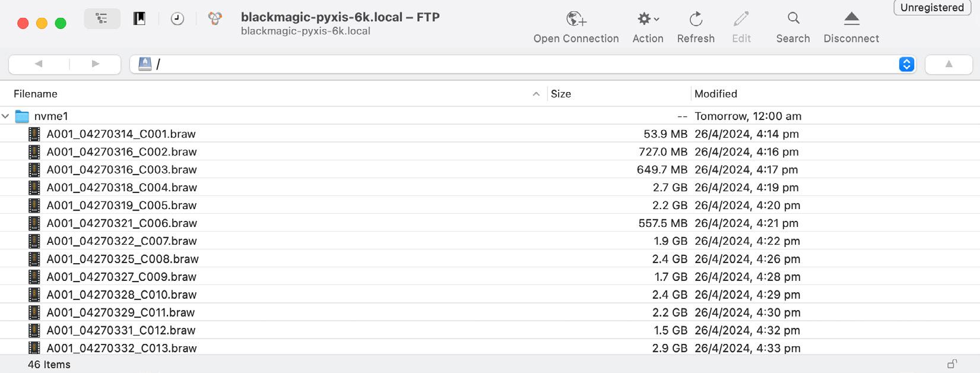Select file A001_04270327_C009.braw

click(x=122, y=277)
